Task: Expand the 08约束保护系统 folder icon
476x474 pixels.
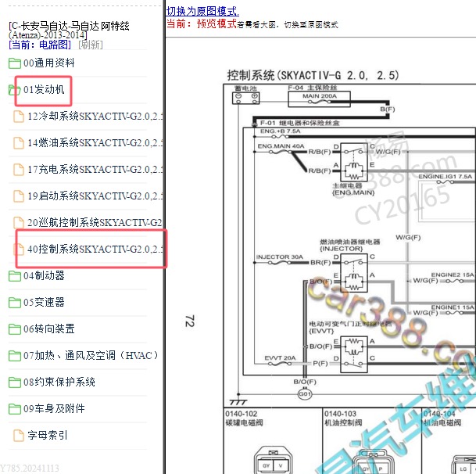Action: click(x=15, y=382)
